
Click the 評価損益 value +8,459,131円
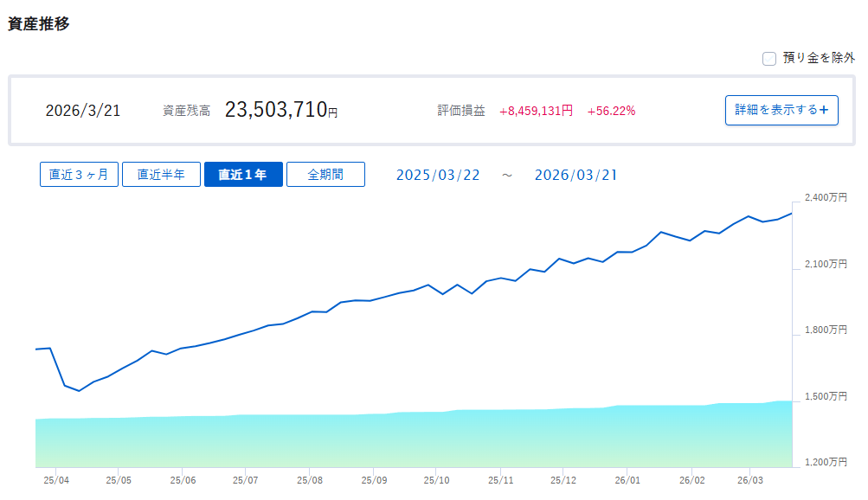536,111
